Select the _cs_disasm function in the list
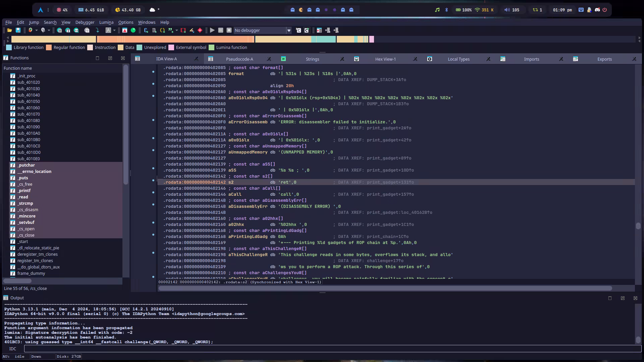 pos(28,209)
